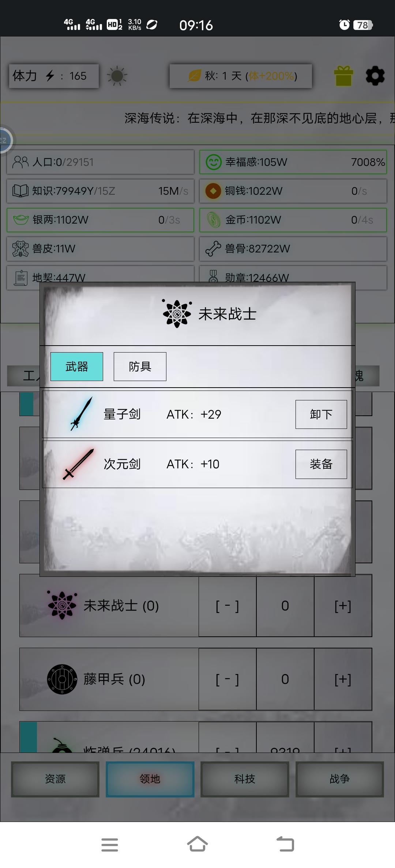
Task: Open the settings gear icon
Action: coord(375,76)
